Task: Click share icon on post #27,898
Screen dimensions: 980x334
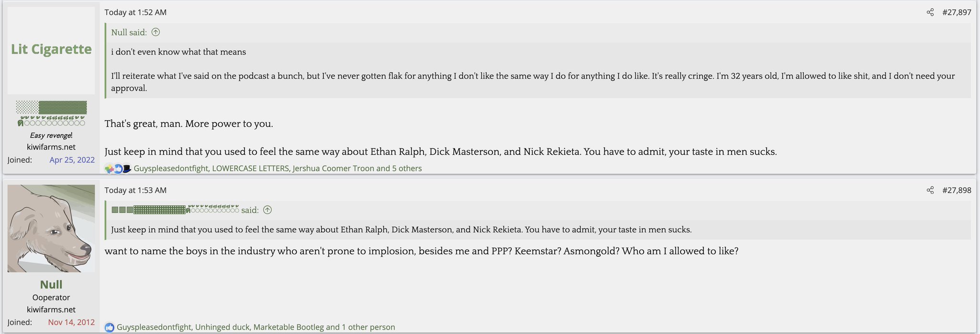Action: tap(930, 190)
